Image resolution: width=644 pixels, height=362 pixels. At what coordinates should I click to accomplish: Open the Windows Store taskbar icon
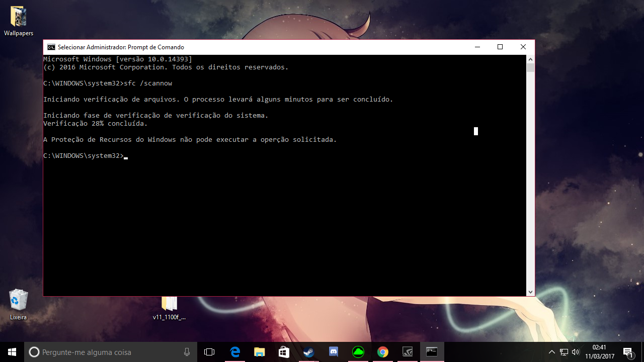284,352
